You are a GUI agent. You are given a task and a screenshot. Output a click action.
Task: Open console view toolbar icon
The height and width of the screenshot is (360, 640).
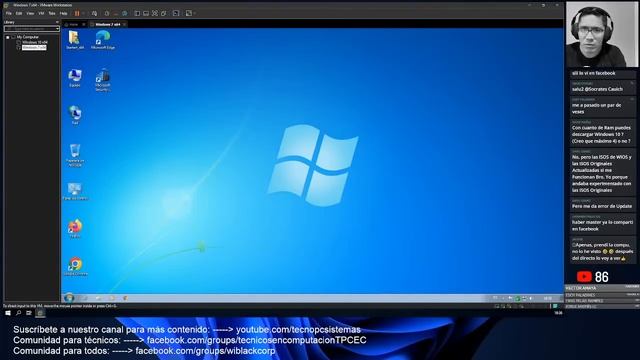(x=176, y=13)
